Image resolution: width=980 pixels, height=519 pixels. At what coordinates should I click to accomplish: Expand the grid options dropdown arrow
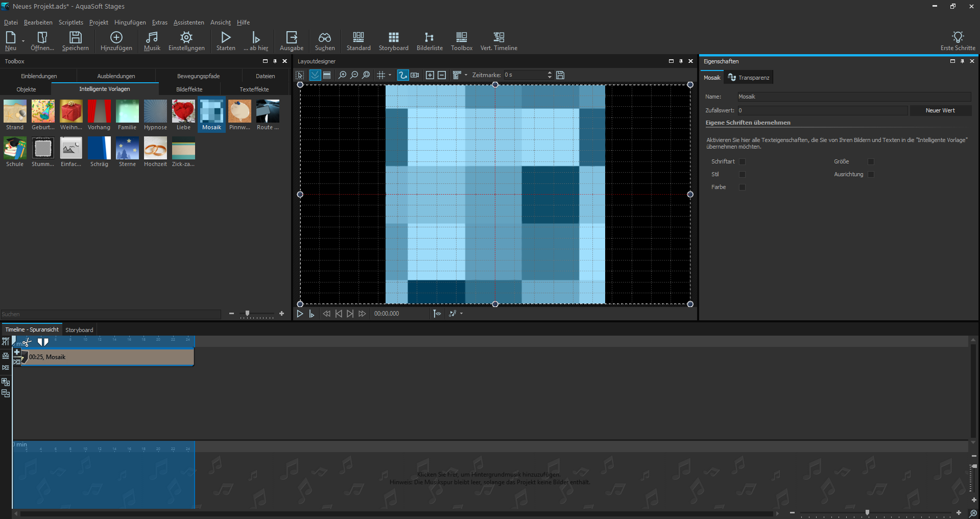tap(390, 75)
